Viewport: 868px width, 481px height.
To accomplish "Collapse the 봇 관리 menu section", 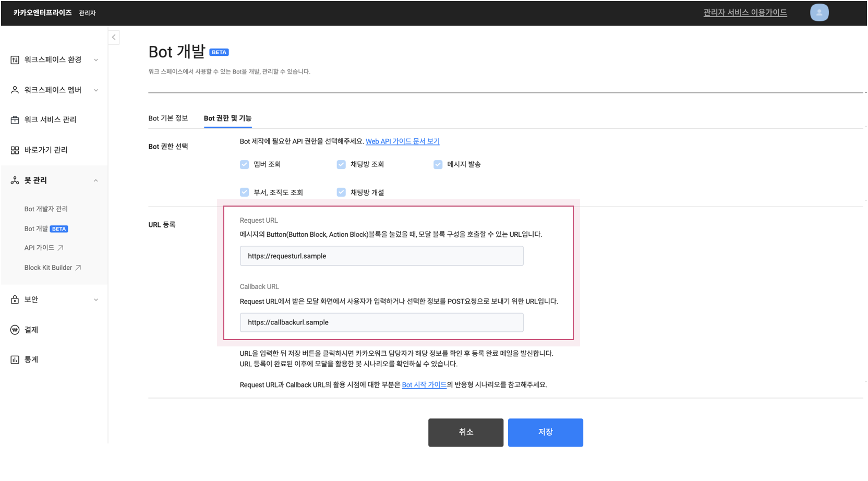I will tap(95, 180).
